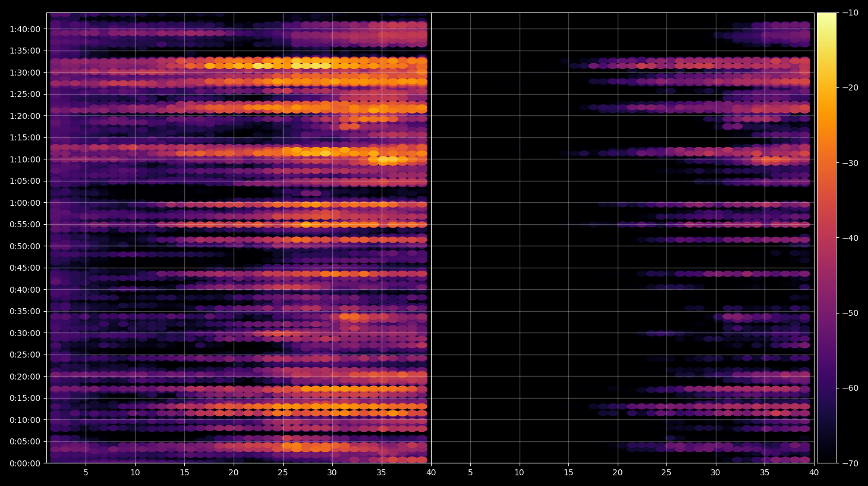Select the 0:55:00 tick label
This screenshot has height=486, width=868.
point(25,224)
